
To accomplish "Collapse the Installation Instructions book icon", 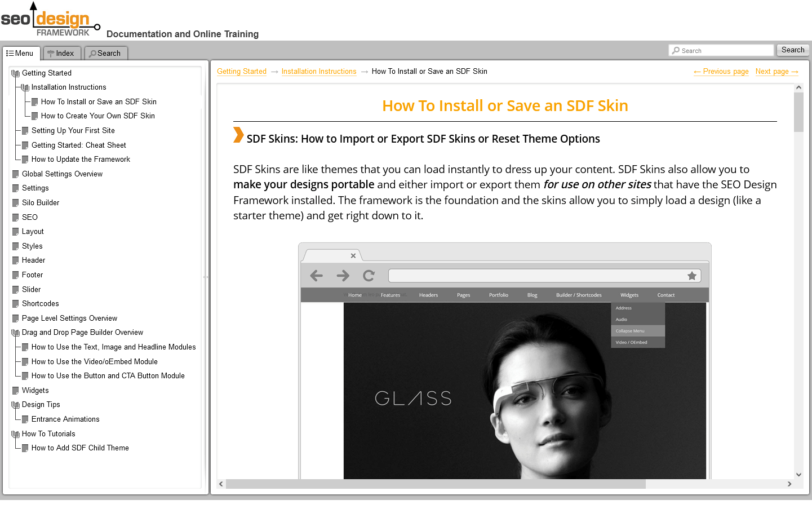I will tap(25, 87).
